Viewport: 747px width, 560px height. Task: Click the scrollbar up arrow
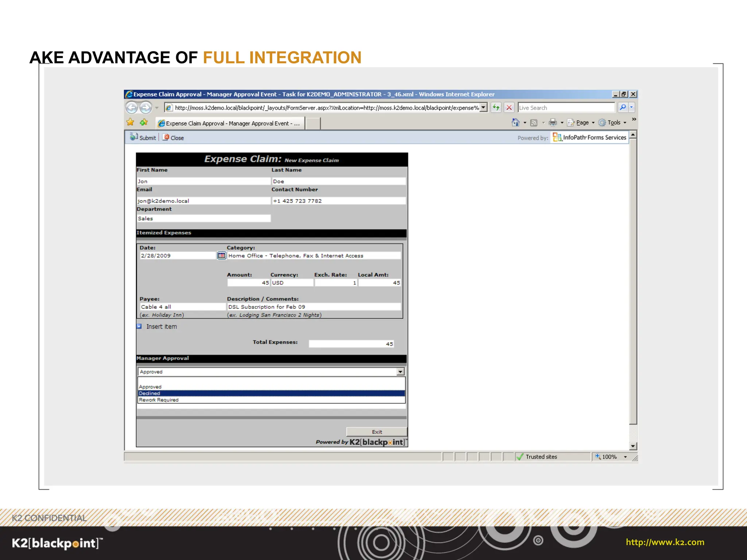633,135
